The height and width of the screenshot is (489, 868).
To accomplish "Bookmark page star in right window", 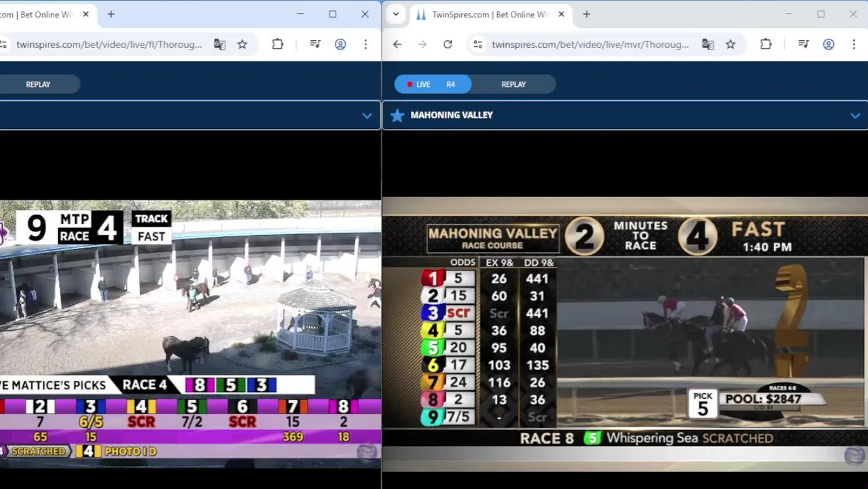I will click(x=730, y=44).
